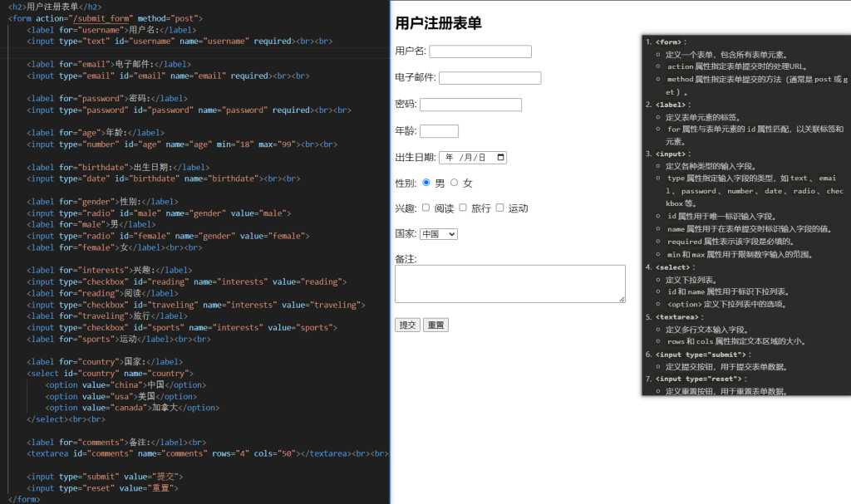851x504 pixels.
Task: Open the 国家 dropdown showing 中国
Action: [439, 234]
